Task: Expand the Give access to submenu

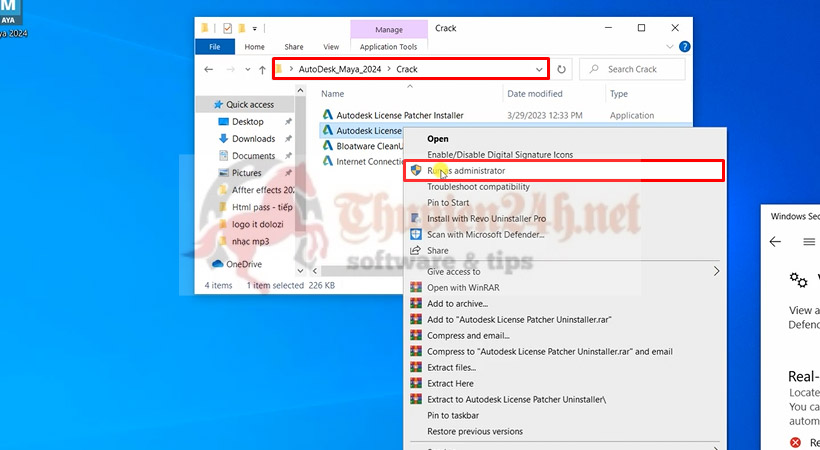Action: click(716, 271)
